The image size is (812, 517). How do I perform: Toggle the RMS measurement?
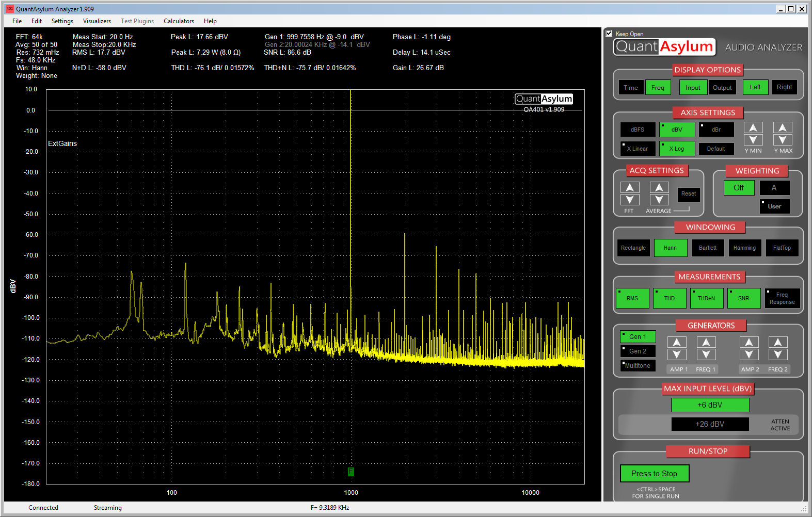632,298
